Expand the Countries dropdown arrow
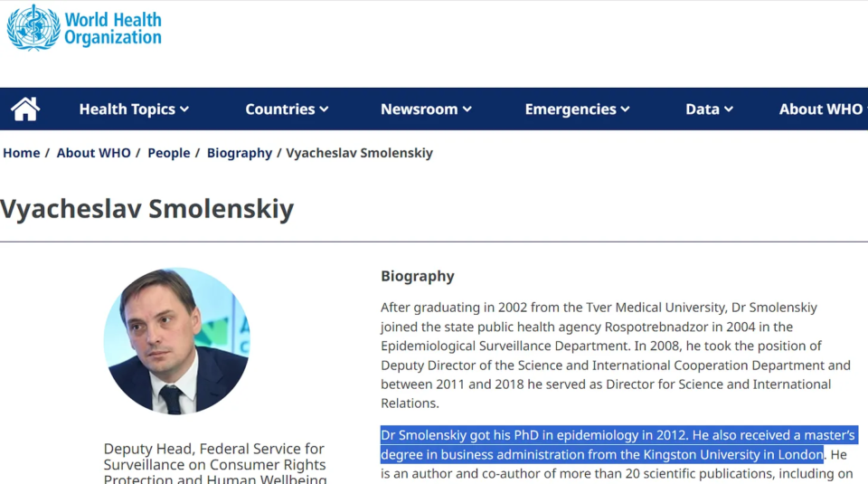The width and height of the screenshot is (868, 484). tap(324, 109)
